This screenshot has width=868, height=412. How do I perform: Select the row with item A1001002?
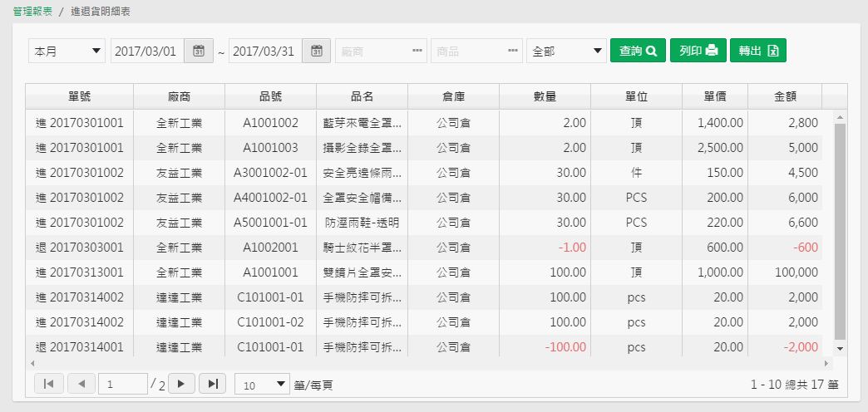(424, 123)
